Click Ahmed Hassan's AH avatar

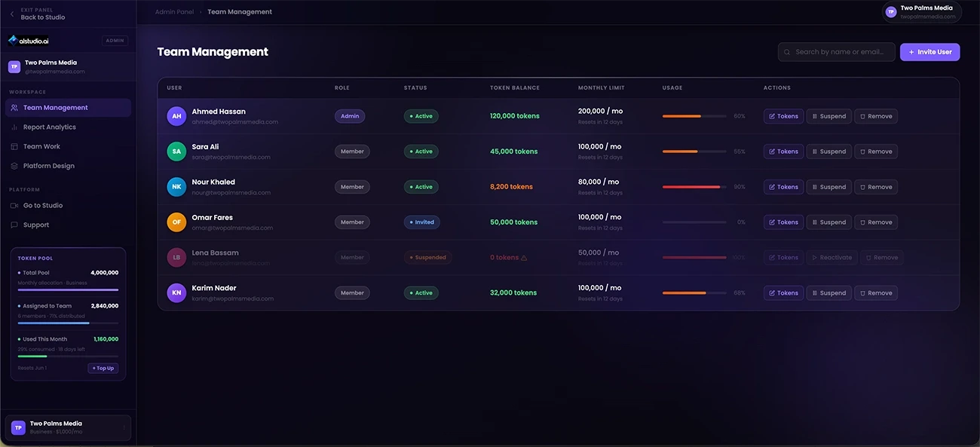(176, 116)
